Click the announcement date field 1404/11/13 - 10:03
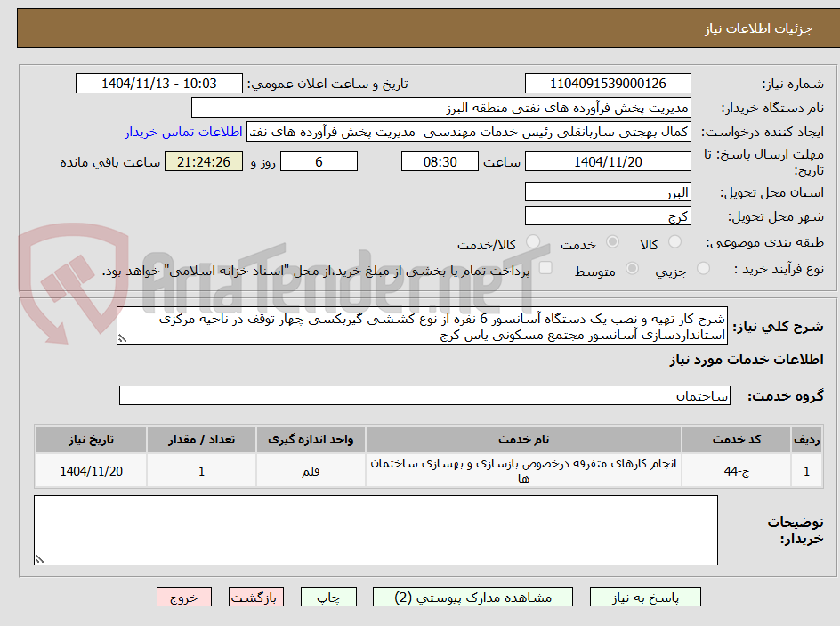840x626 pixels. (159, 84)
